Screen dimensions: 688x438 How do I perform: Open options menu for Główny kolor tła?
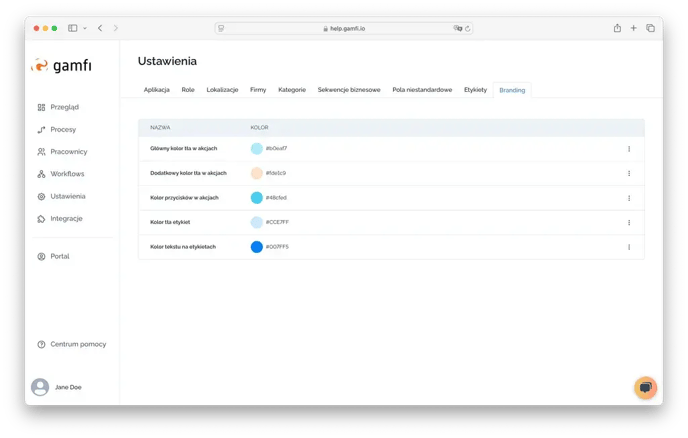[629, 149]
